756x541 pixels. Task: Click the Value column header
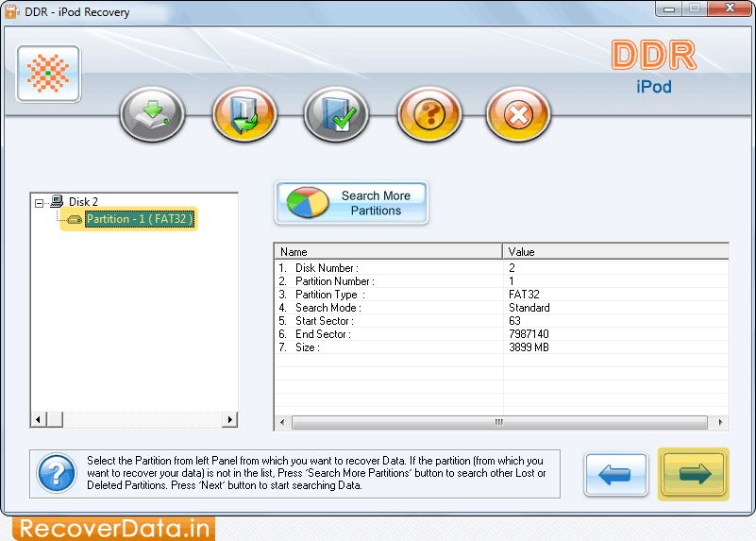(615, 252)
